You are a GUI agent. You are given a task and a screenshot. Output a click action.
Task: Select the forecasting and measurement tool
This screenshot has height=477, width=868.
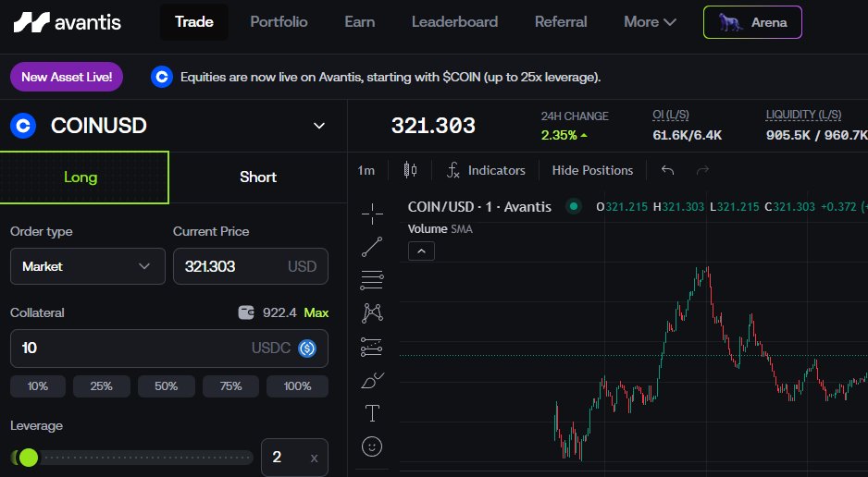click(x=372, y=347)
